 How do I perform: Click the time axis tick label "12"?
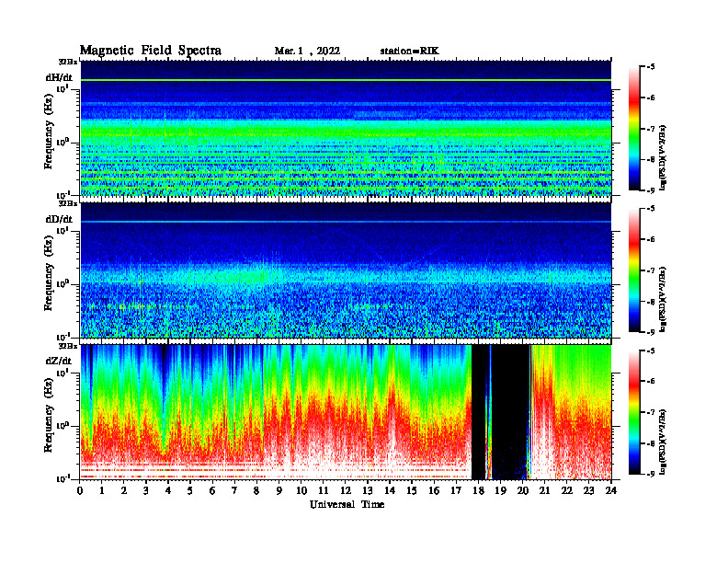(346, 490)
